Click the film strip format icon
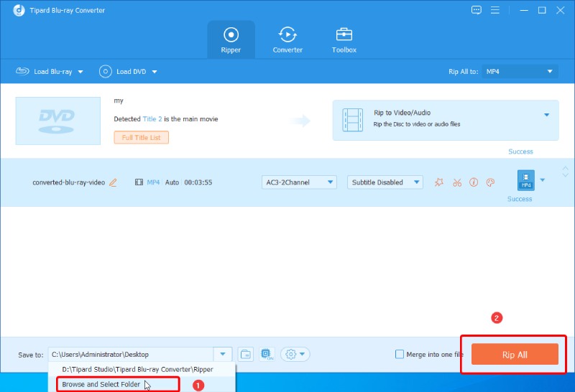This screenshot has height=392, width=575. (139, 182)
